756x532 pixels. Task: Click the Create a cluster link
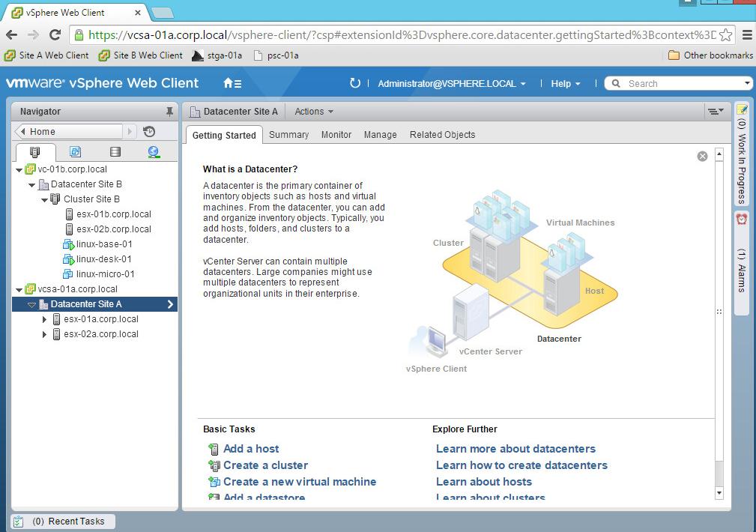266,465
